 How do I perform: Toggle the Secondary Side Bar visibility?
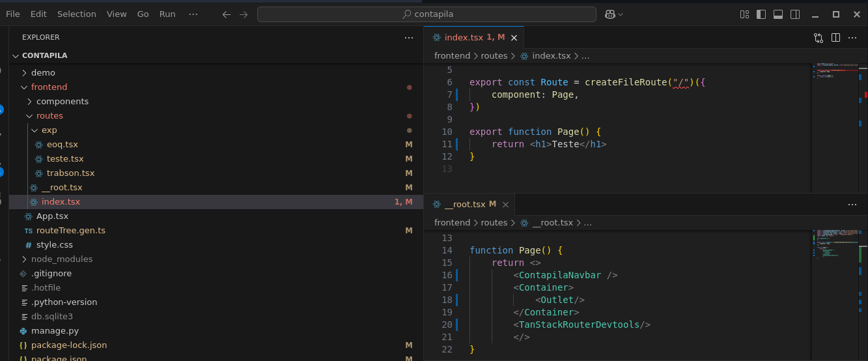pos(795,14)
